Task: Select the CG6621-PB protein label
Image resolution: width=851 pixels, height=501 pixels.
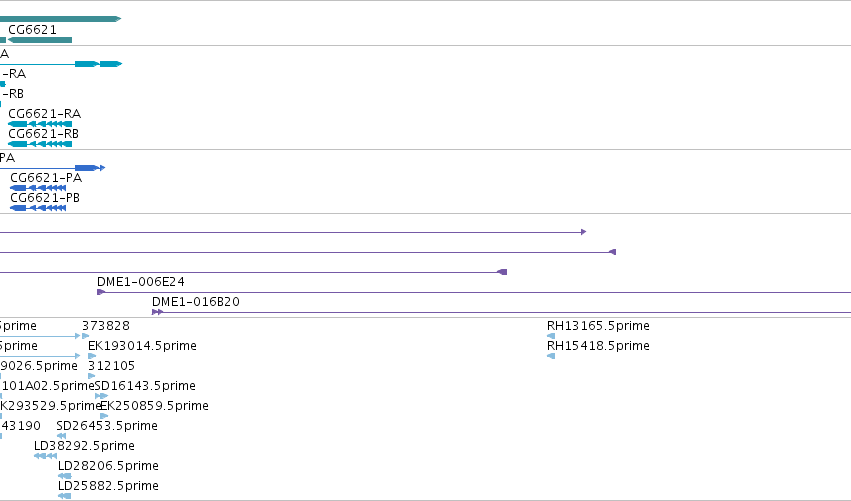Action: tap(45, 198)
